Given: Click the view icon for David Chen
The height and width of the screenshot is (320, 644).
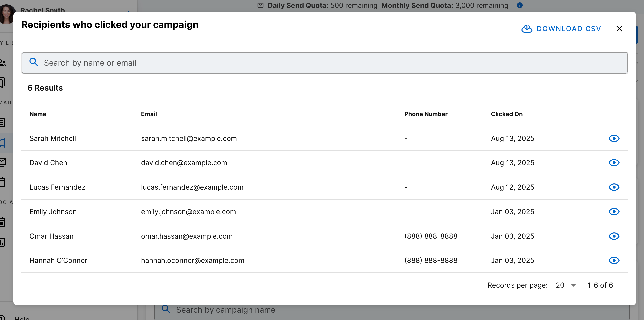Looking at the screenshot, I should [x=614, y=163].
